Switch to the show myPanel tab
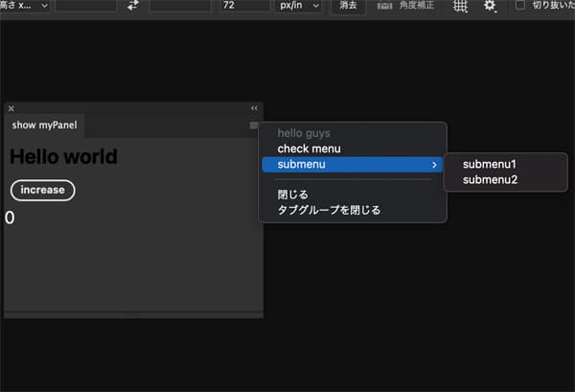The width and height of the screenshot is (575, 392). click(44, 126)
